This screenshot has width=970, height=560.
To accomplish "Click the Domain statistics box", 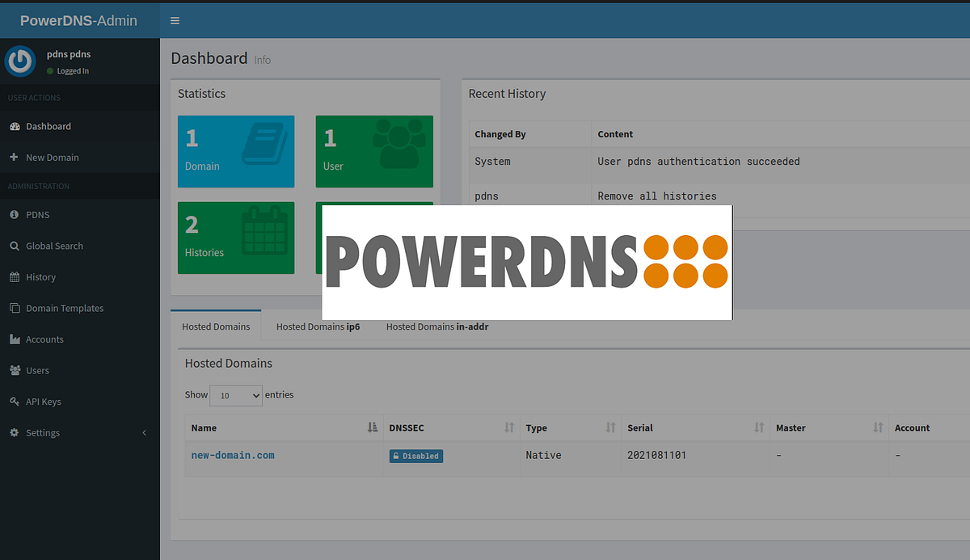I will coord(235,151).
